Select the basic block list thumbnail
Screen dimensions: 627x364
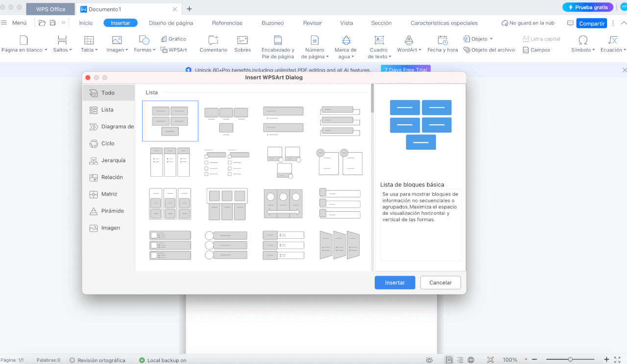pyautogui.click(x=170, y=121)
